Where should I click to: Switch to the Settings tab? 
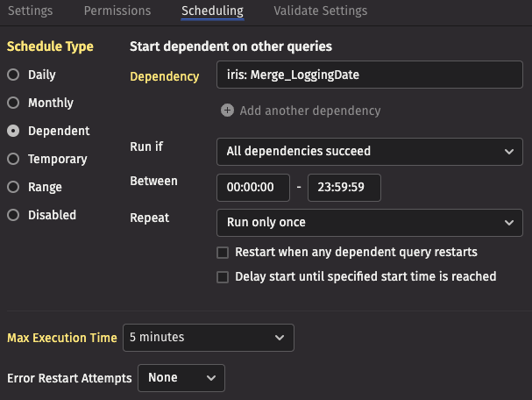coord(30,11)
